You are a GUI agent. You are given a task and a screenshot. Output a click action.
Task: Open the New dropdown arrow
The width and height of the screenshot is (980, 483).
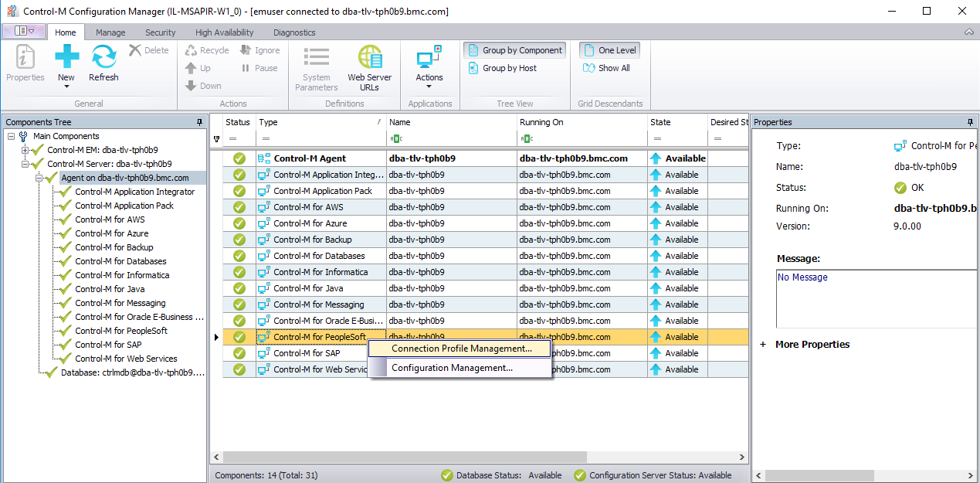tap(66, 87)
